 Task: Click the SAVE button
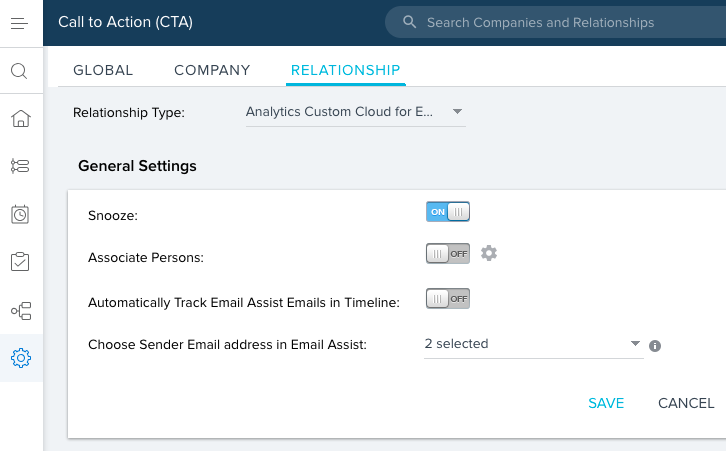click(606, 403)
